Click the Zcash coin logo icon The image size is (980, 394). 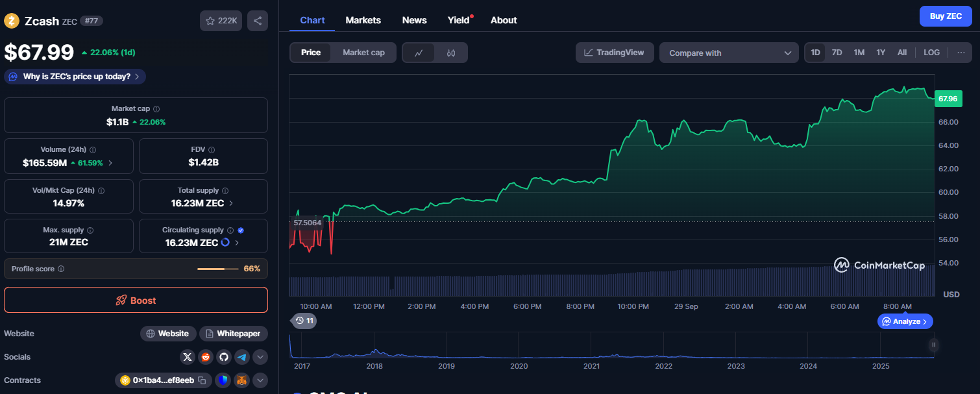[x=12, y=21]
